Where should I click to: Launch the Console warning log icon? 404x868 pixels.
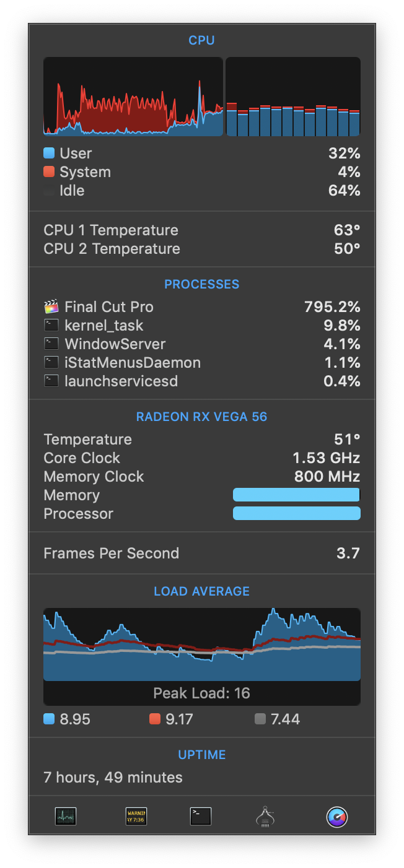coord(136,817)
